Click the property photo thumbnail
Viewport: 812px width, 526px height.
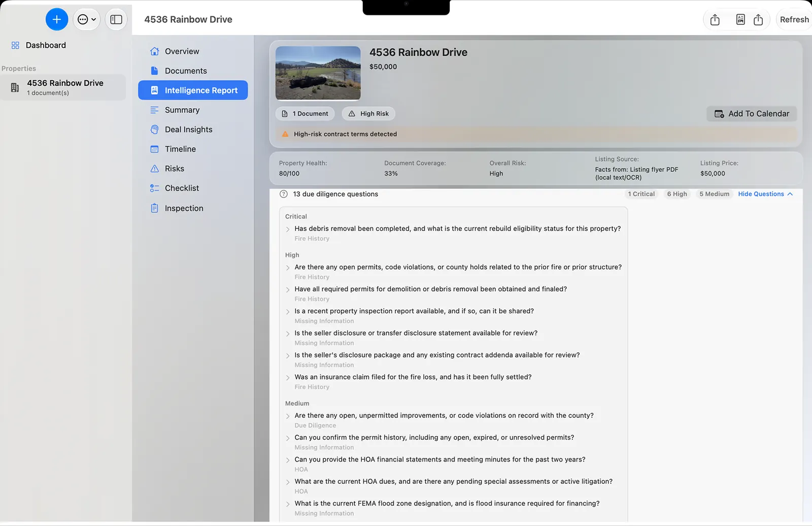318,73
